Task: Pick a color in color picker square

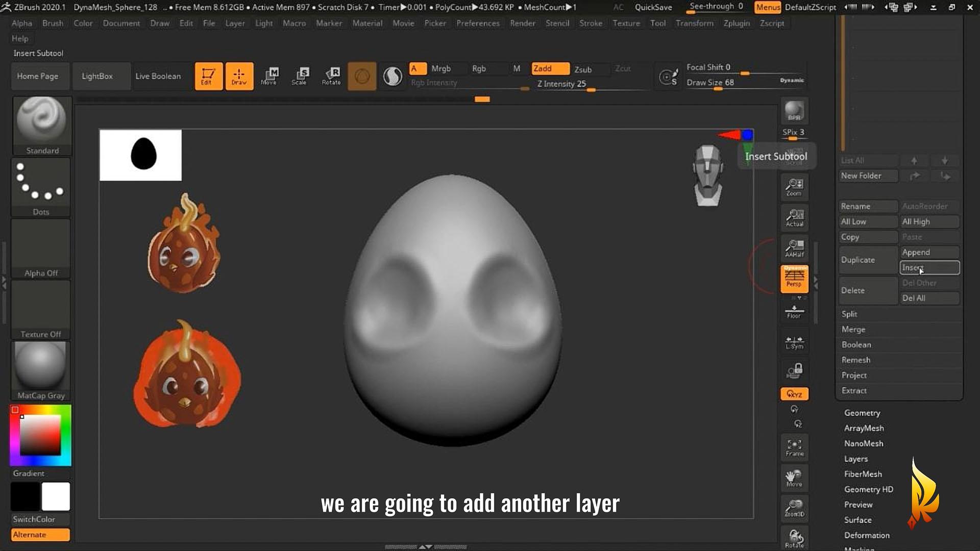Action: [40, 435]
